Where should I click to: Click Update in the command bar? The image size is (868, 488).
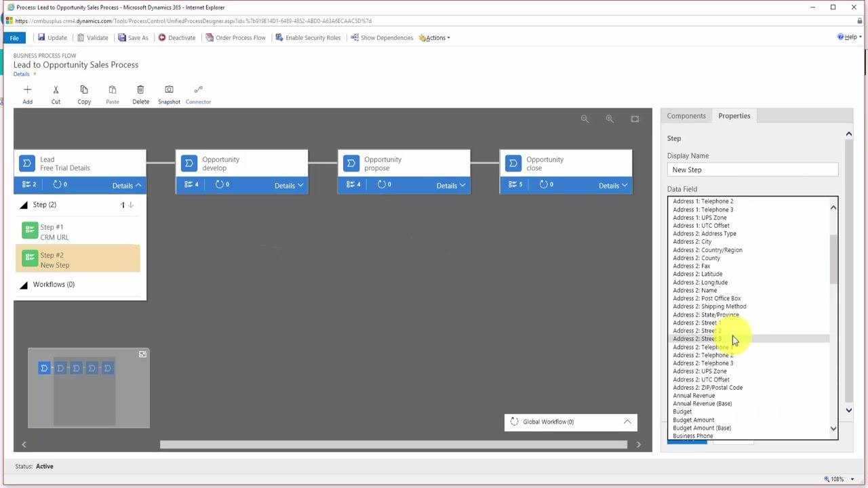point(52,37)
